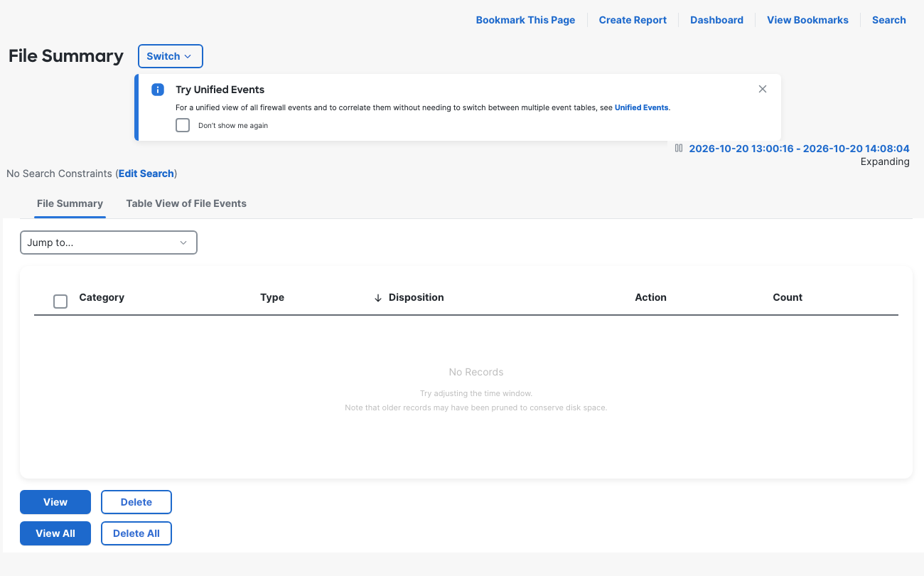Click the Delete All button
Viewport: 924px width, 576px height.
pos(136,533)
